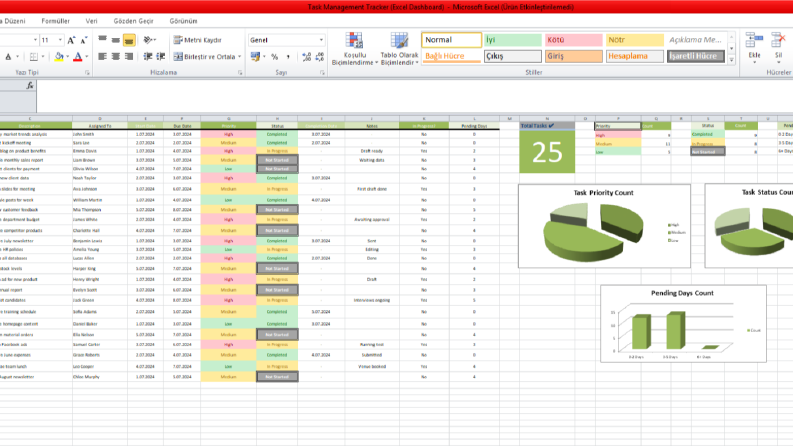The width and height of the screenshot is (793, 446).
Task: Select the Priority header cell
Action: [228, 125]
